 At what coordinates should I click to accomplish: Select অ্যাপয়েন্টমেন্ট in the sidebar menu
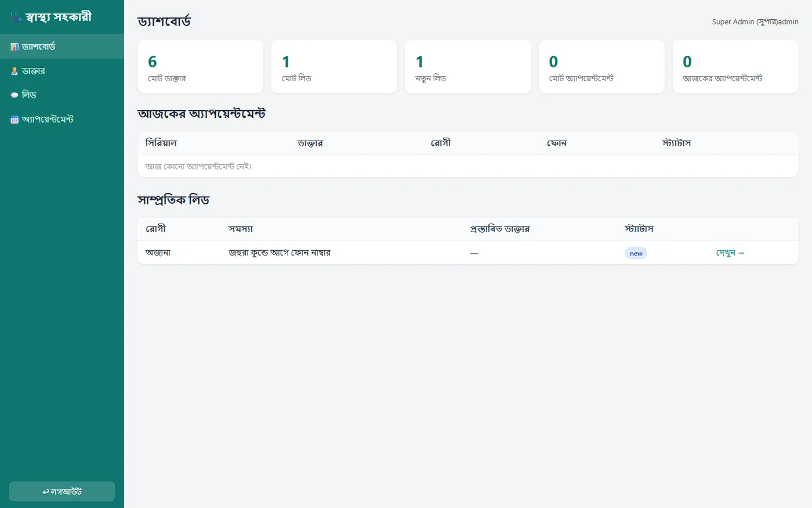[x=62, y=120]
